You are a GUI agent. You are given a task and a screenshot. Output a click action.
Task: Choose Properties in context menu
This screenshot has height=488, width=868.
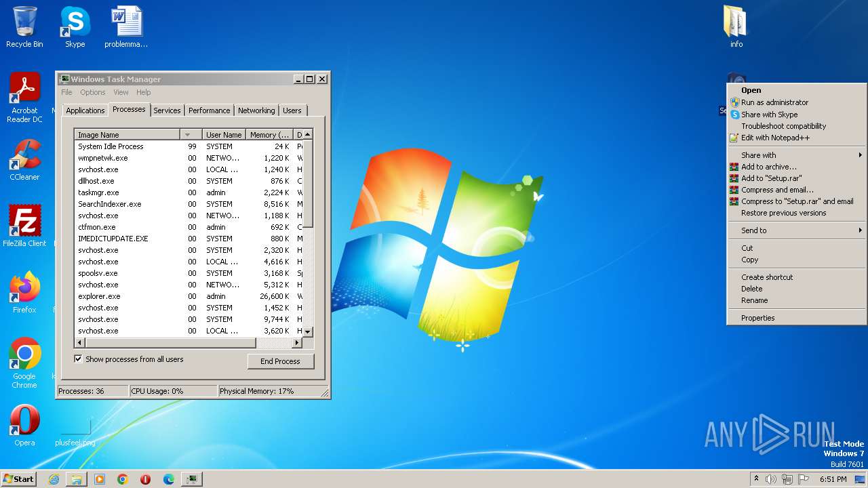point(796,318)
